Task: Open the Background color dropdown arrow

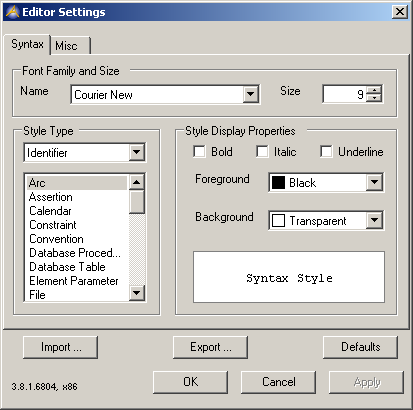Action: (374, 220)
